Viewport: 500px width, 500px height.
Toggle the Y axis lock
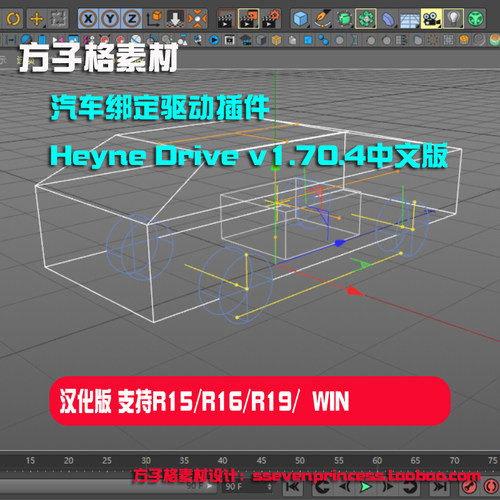pos(110,19)
